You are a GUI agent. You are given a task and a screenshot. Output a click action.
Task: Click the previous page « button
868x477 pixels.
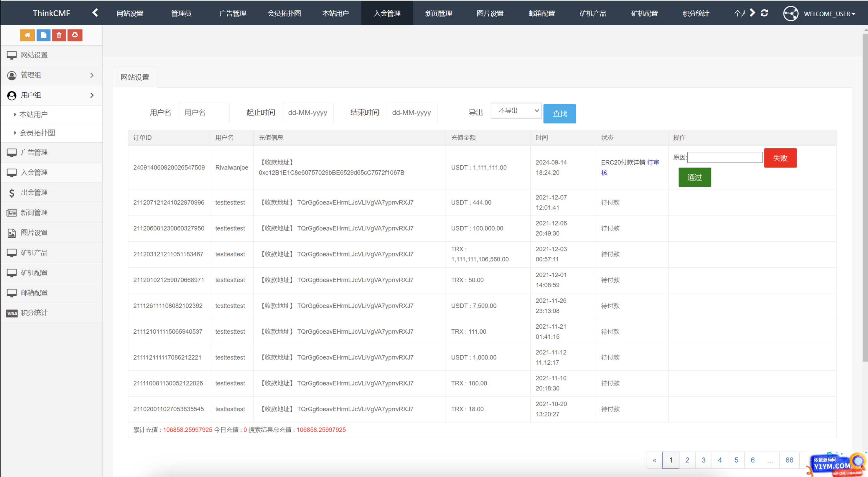[x=654, y=460]
